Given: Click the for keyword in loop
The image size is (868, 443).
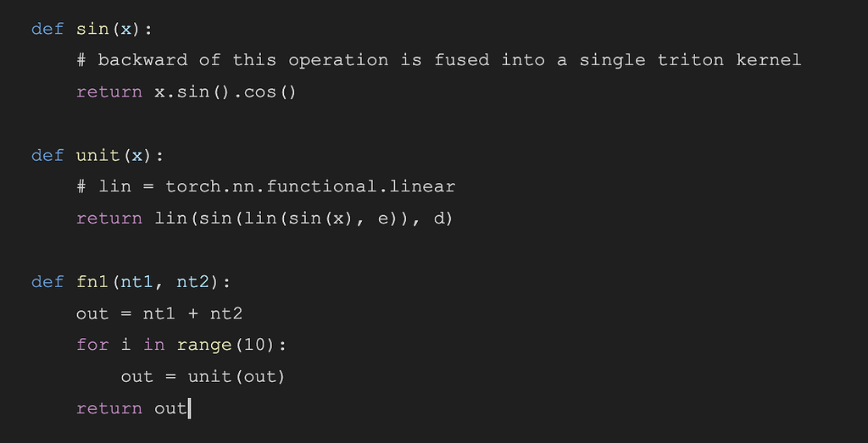Looking at the screenshot, I should [x=92, y=345].
